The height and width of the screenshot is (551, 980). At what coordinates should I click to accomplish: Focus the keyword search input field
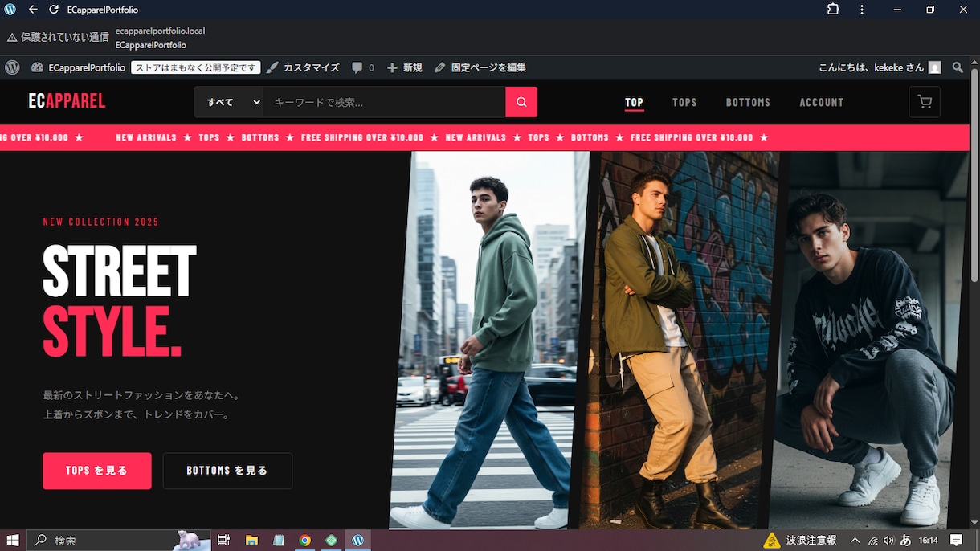click(384, 102)
